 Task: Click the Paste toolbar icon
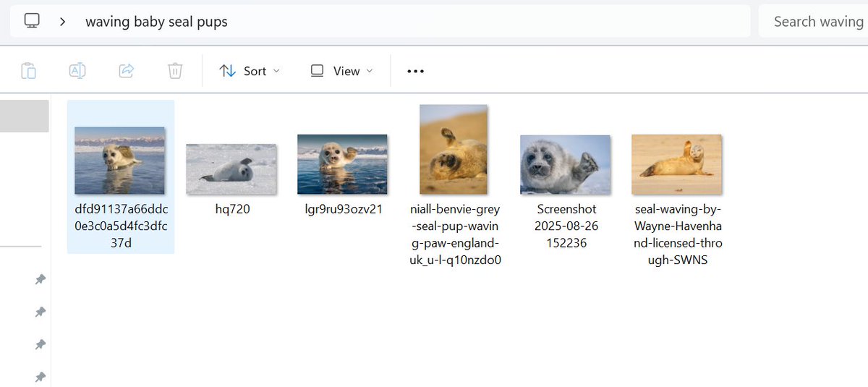(28, 71)
